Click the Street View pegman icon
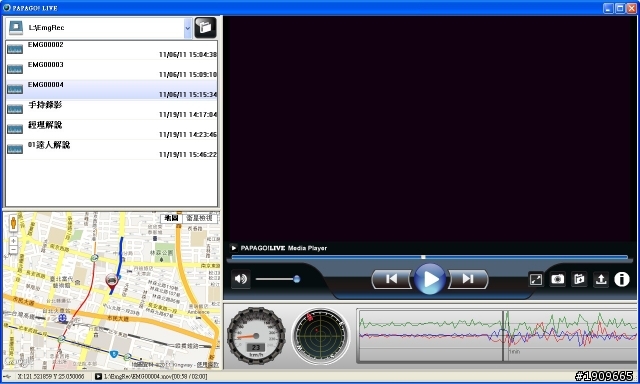 [x=13, y=223]
